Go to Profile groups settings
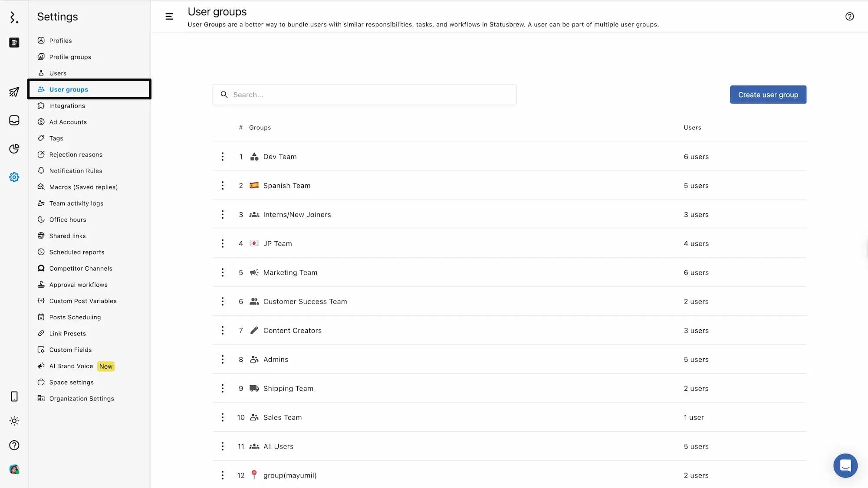Viewport: 868px width, 488px height. click(70, 57)
